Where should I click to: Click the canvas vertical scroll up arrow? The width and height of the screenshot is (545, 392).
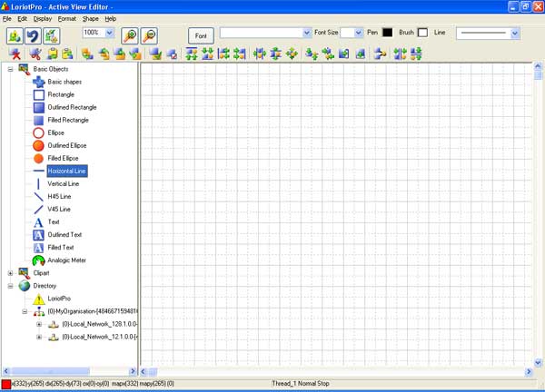[538, 66]
